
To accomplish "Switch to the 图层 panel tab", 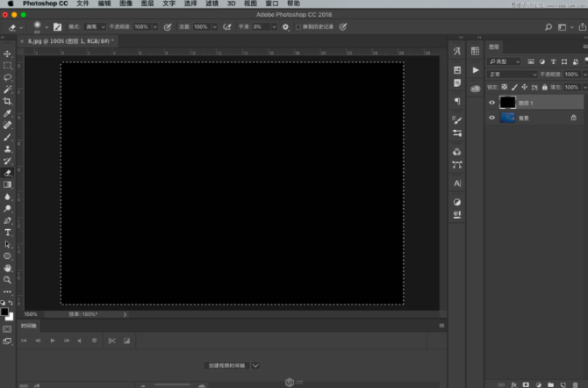I will click(x=494, y=47).
